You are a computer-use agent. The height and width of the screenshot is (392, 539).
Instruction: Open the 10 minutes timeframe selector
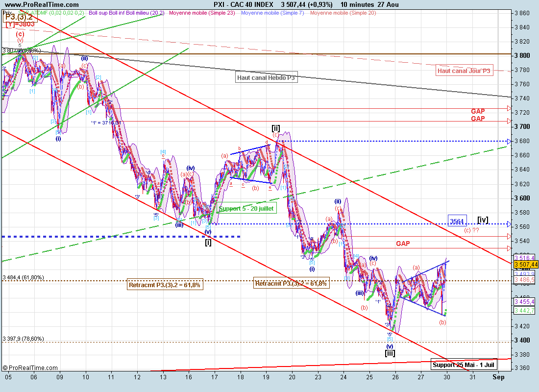coord(360,4)
